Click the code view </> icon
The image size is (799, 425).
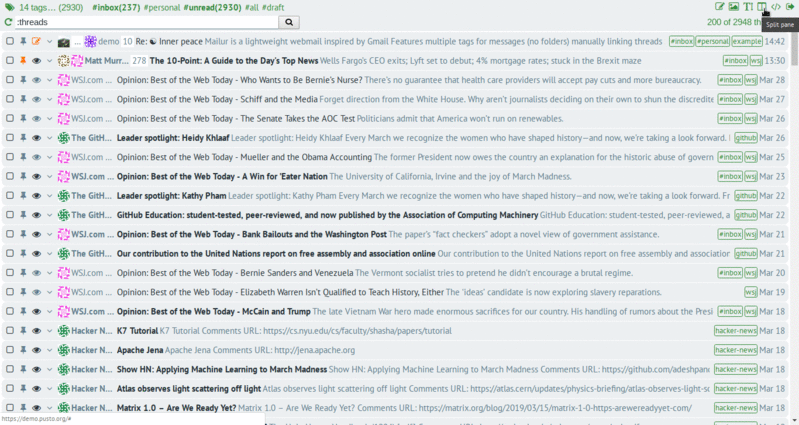[776, 7]
